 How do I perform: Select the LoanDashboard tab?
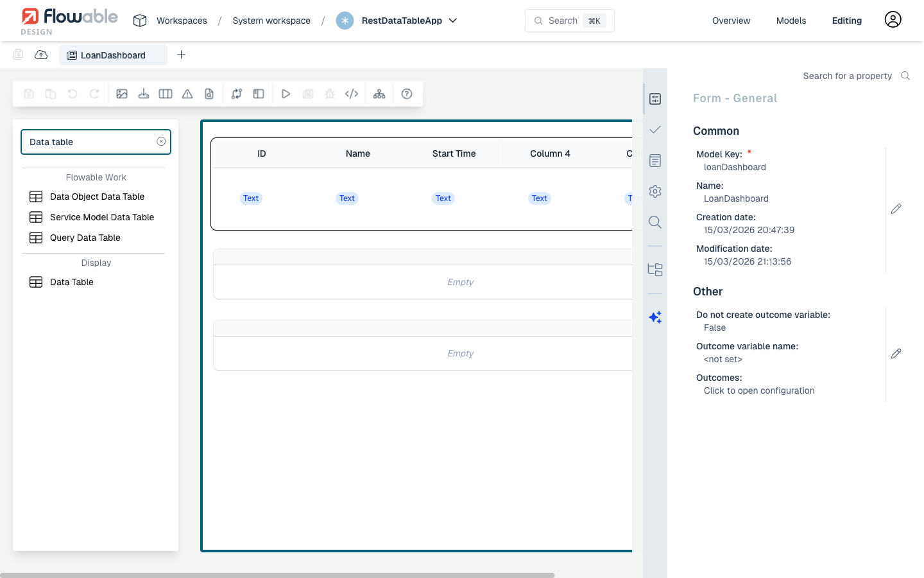(113, 55)
